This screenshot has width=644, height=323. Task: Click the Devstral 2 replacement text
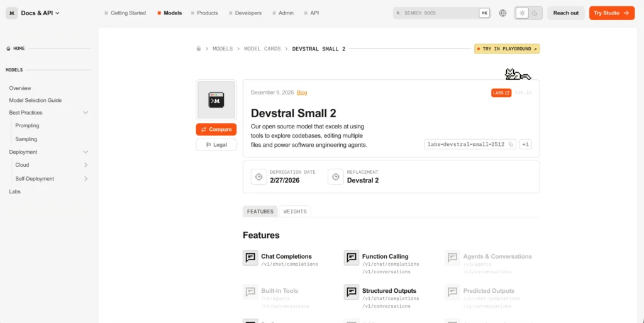coord(363,180)
